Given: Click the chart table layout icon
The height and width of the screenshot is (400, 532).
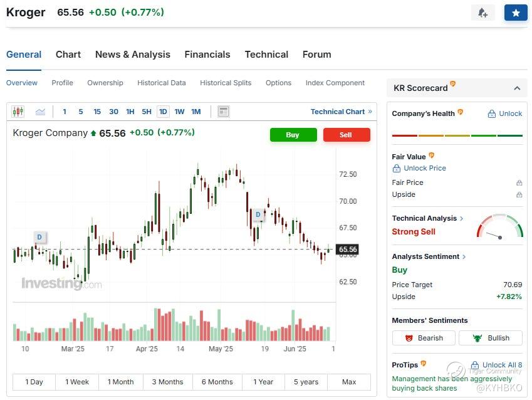Looking at the screenshot, I should click(223, 112).
